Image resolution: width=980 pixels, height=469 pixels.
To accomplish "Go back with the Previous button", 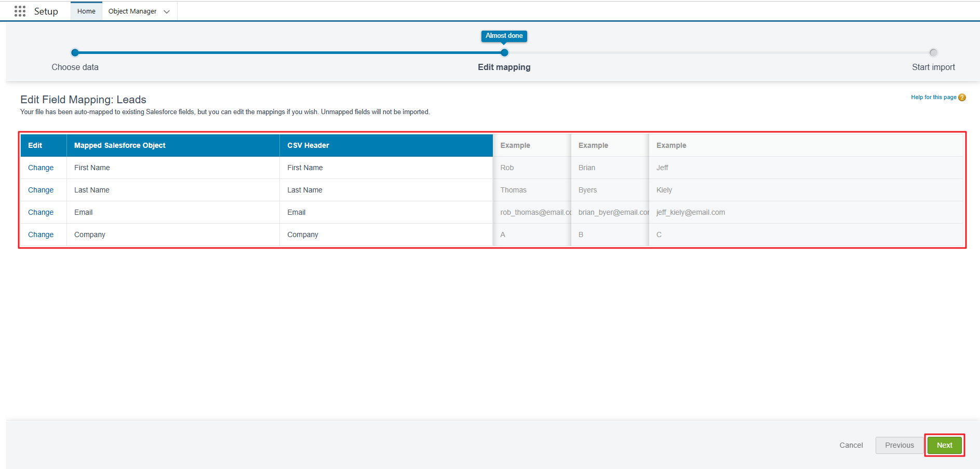I will pyautogui.click(x=899, y=445).
